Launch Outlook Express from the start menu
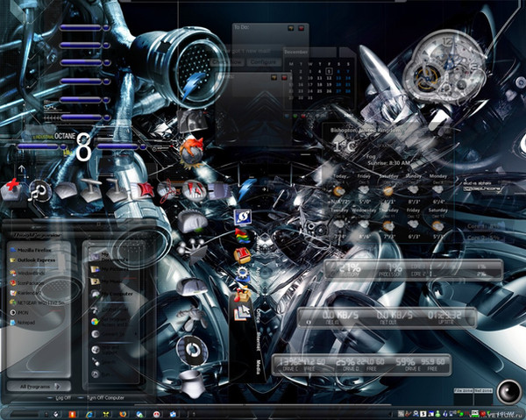526x420 pixels. point(32,260)
